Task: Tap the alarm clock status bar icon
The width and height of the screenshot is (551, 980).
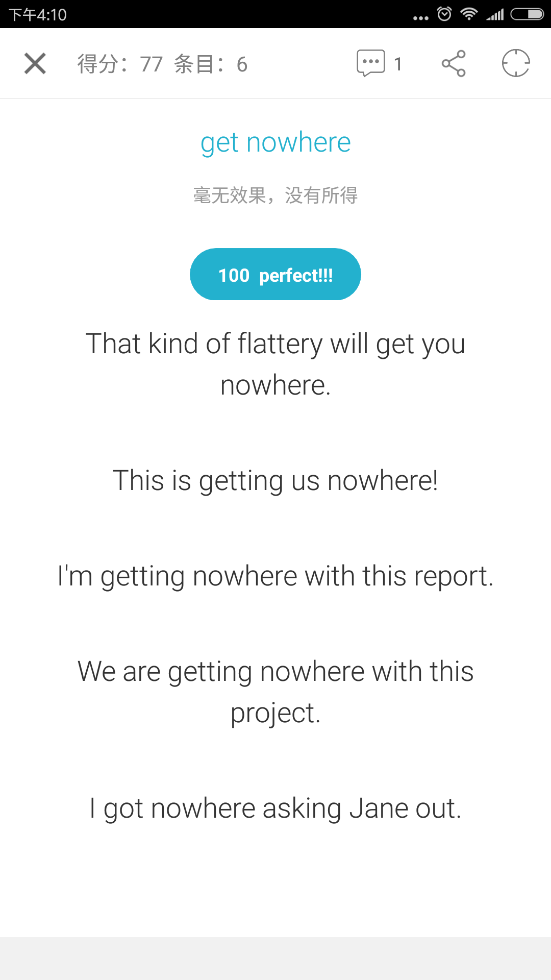Action: pos(444,14)
